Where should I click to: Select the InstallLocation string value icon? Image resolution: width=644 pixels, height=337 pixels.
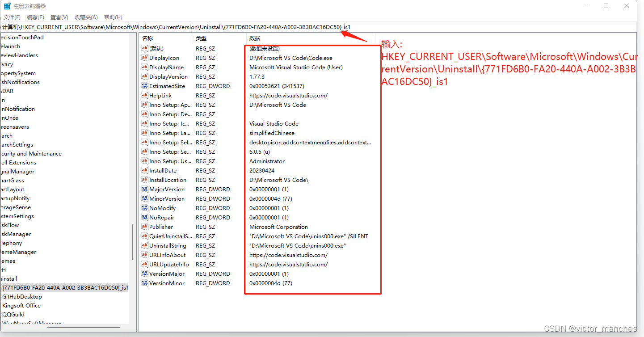click(x=145, y=180)
